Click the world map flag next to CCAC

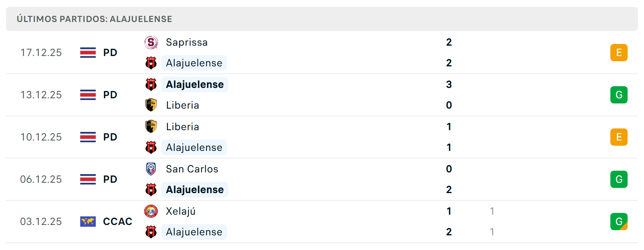click(88, 222)
